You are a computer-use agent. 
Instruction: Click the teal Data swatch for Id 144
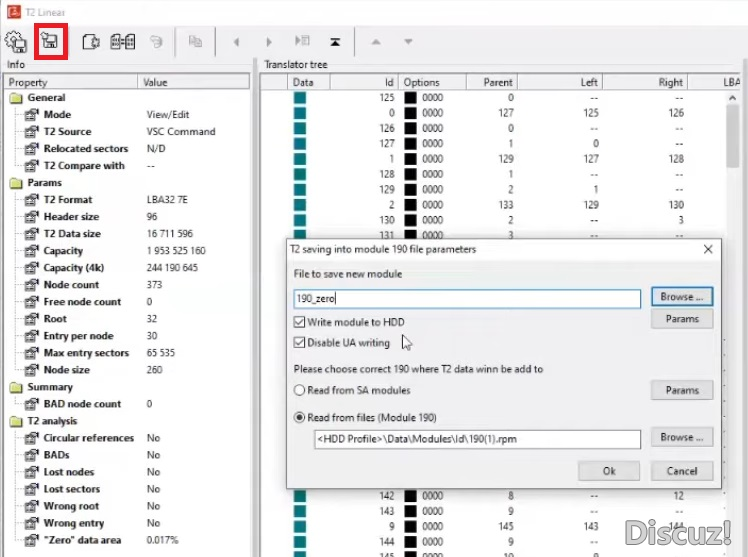(300, 542)
